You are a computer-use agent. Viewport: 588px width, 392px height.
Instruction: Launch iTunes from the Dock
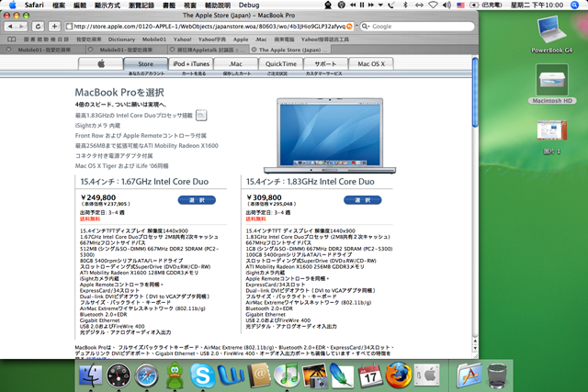(x=287, y=375)
